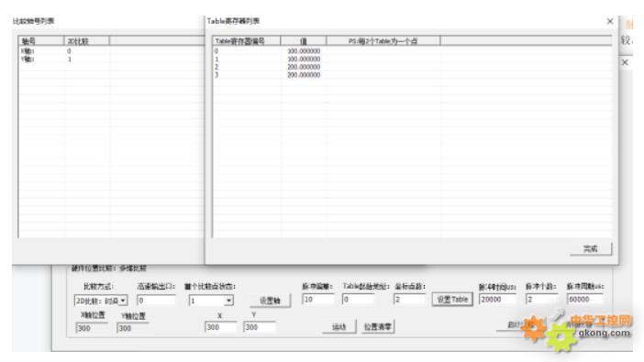This screenshot has height=362, width=644.
Task: Click the input field containing 10
Action: click(x=318, y=299)
